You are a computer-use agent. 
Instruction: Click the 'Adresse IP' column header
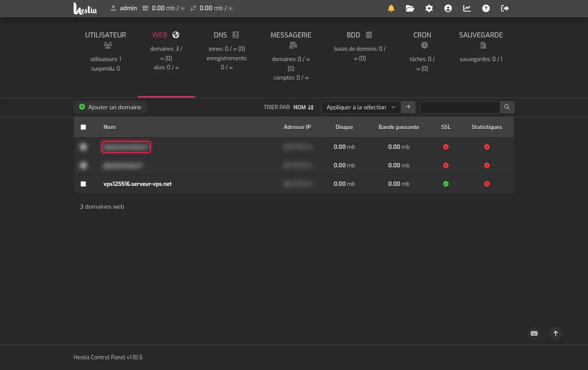(x=297, y=127)
